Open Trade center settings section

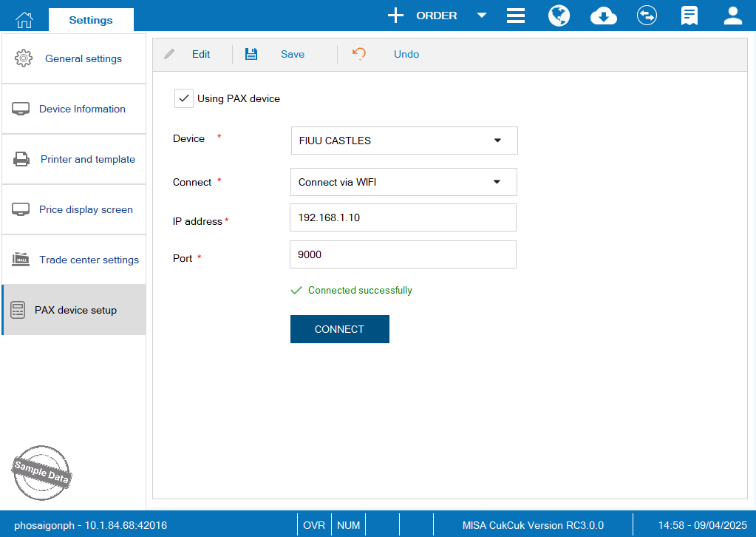tap(74, 260)
